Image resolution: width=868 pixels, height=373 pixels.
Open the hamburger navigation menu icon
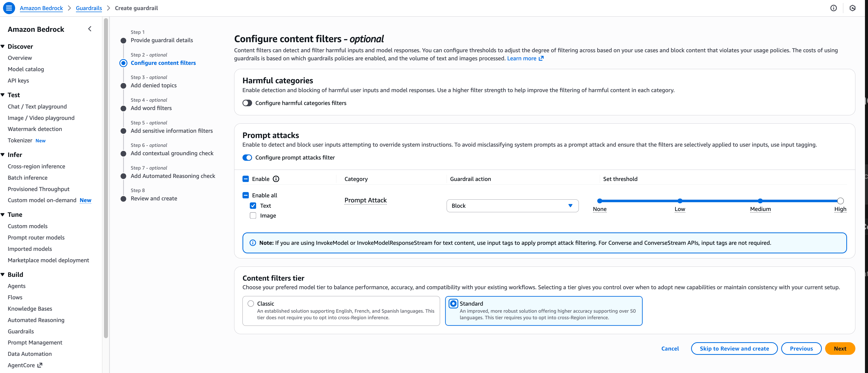tap(9, 8)
